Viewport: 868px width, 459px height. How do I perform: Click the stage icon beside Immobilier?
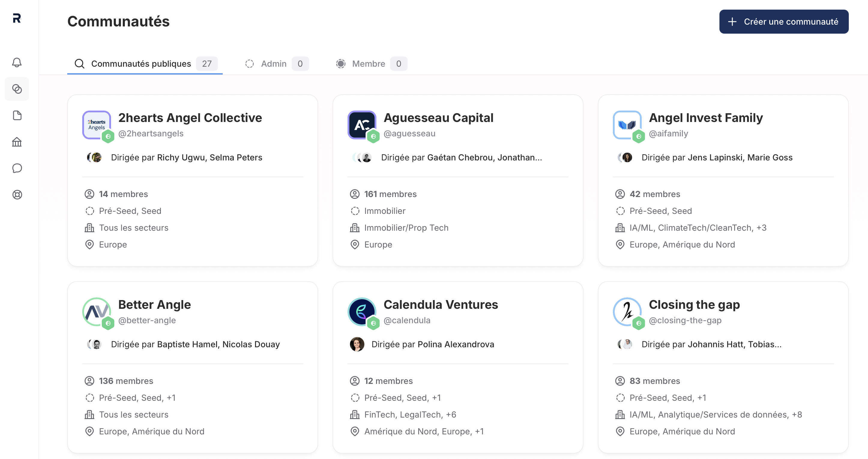[x=355, y=211]
